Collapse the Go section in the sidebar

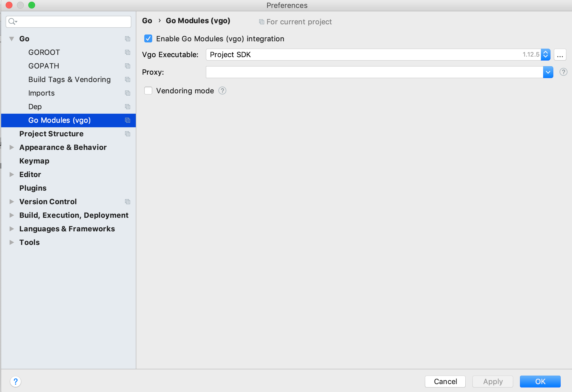pos(12,38)
